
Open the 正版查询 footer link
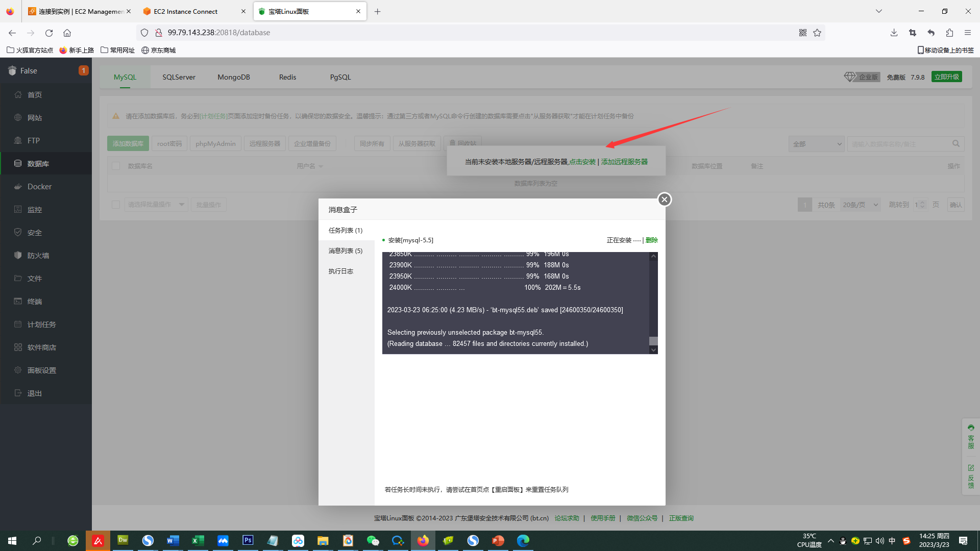[681, 518]
